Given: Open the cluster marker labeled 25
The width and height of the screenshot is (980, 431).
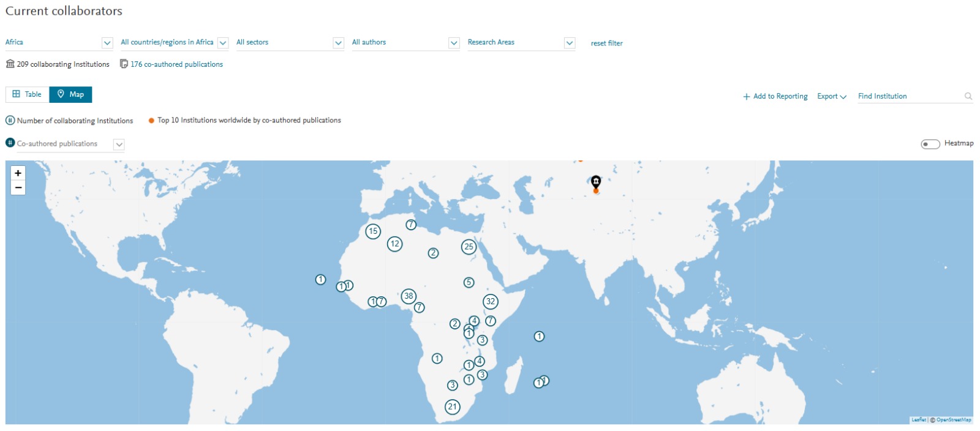Looking at the screenshot, I should 469,247.
